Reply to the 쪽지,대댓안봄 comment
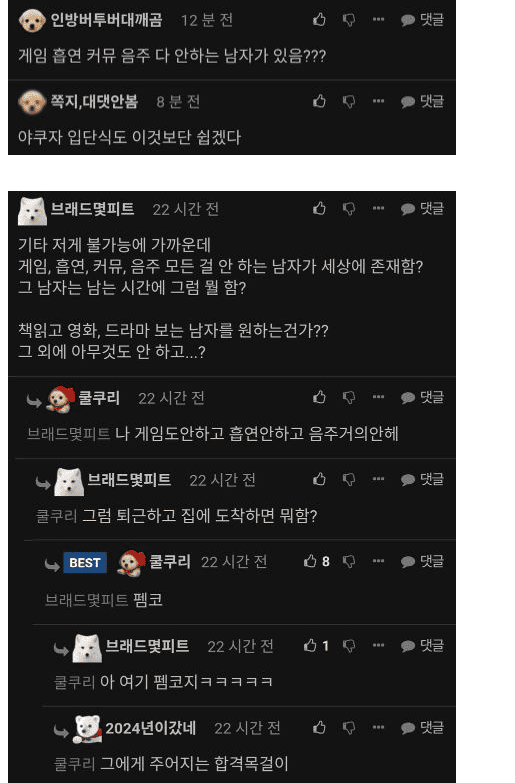 (x=422, y=101)
